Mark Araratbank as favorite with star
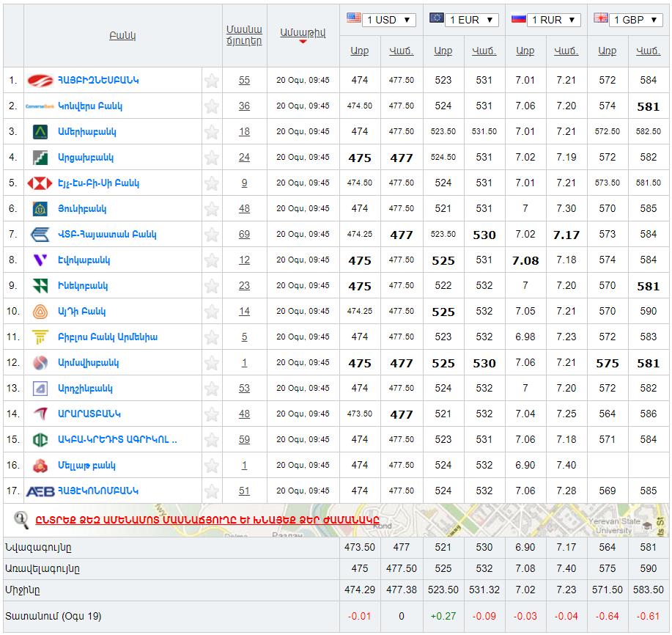The height and width of the screenshot is (635, 672). pyautogui.click(x=212, y=414)
